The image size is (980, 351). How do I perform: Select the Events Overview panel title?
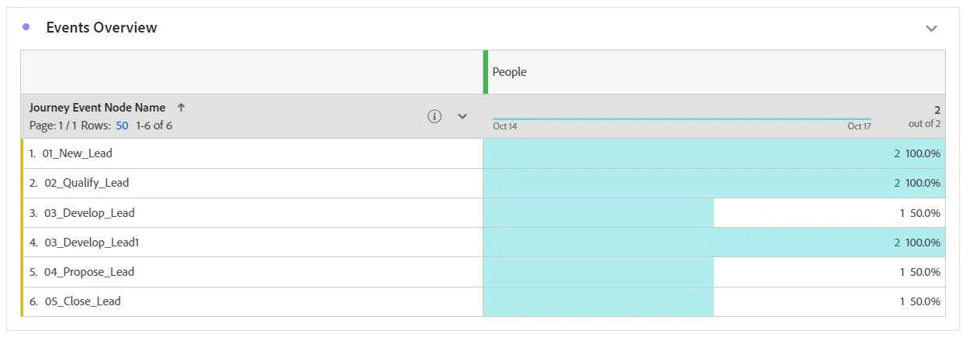[102, 27]
